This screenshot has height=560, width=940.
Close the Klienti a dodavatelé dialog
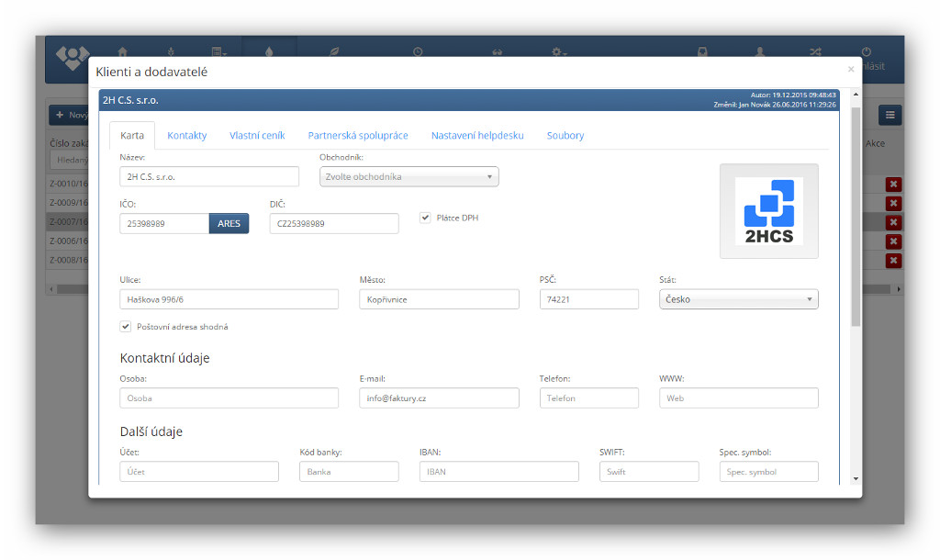(x=850, y=69)
